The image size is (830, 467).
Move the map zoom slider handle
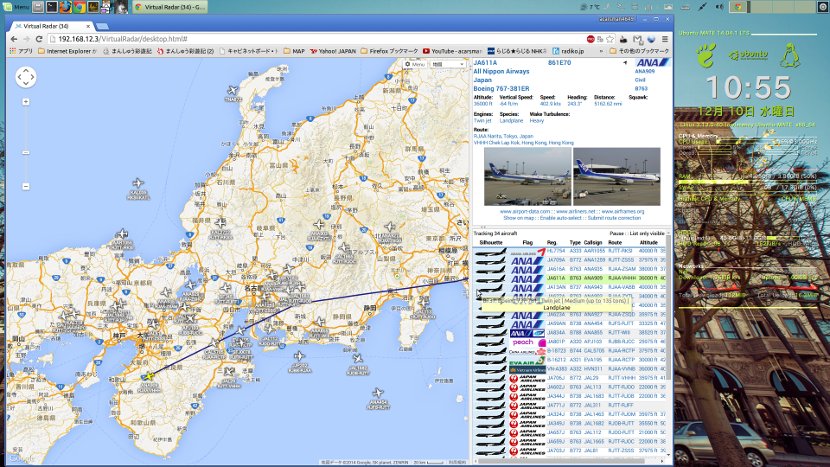[26, 152]
